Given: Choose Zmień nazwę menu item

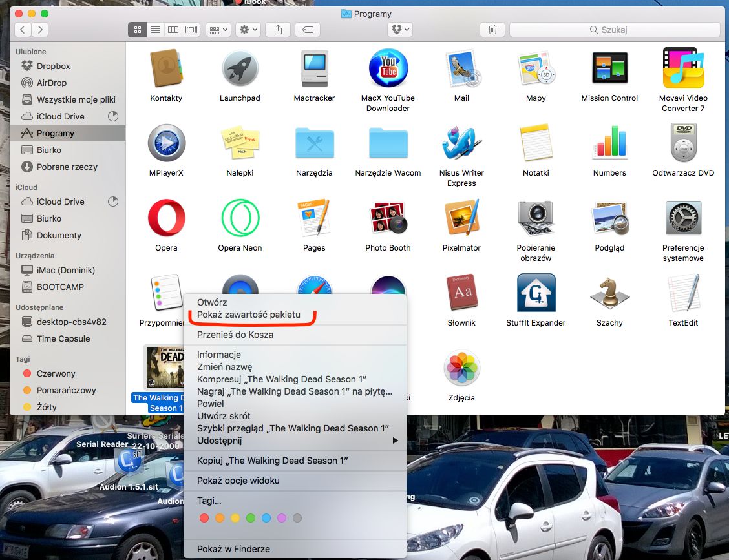Looking at the screenshot, I should 224,367.
